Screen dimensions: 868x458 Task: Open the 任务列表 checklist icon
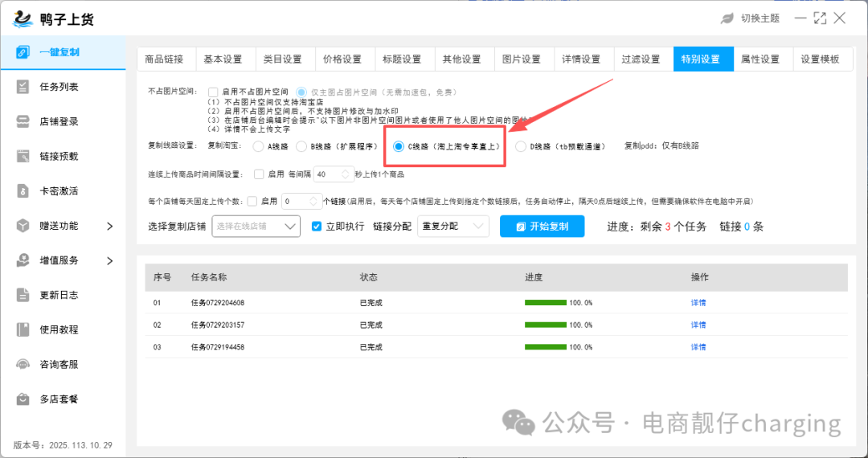[23, 87]
